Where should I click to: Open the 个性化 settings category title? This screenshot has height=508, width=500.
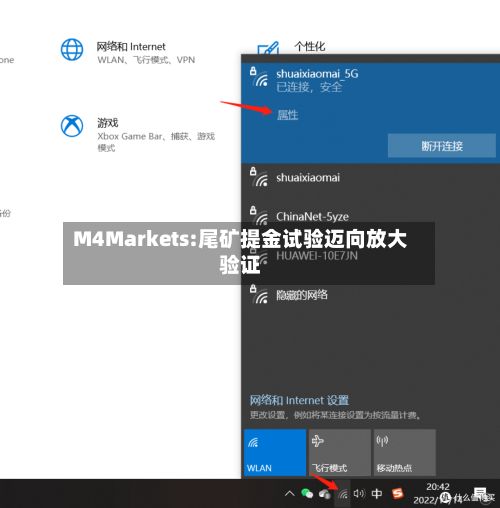pyautogui.click(x=310, y=46)
